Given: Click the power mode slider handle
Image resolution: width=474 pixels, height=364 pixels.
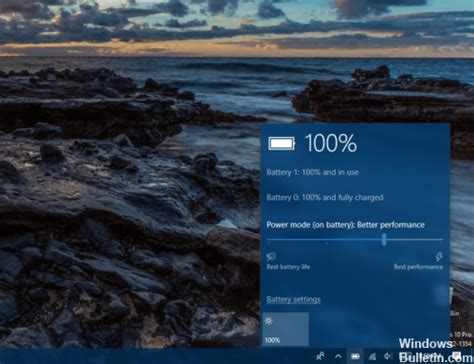Looking at the screenshot, I should (384, 239).
